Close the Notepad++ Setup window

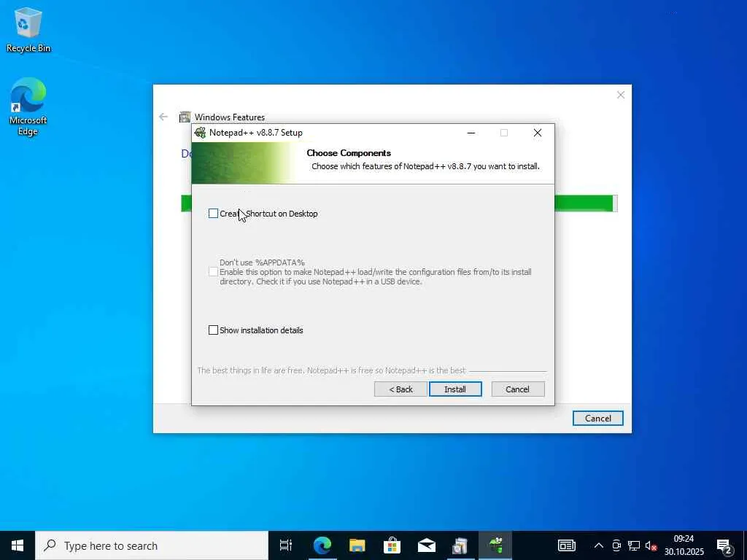538,133
